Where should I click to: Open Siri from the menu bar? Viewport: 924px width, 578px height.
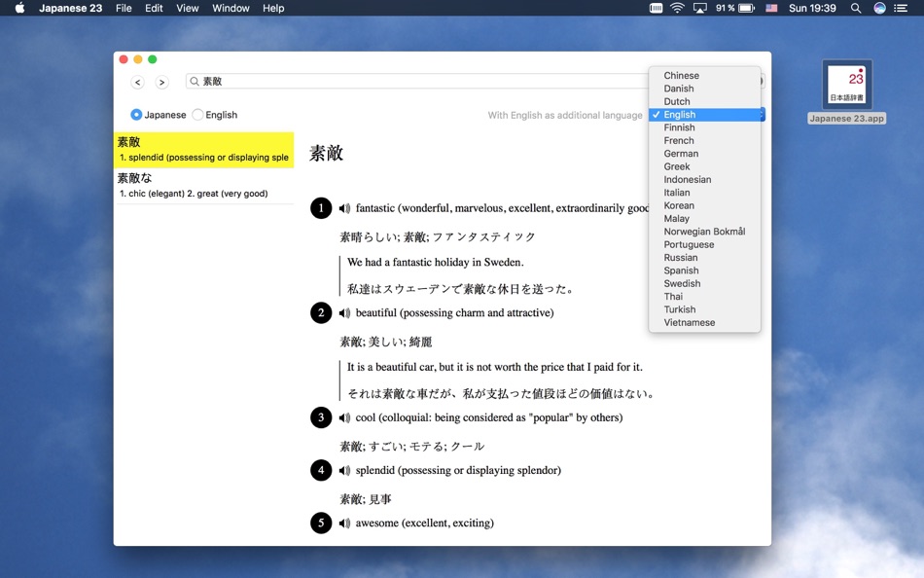coord(879,8)
